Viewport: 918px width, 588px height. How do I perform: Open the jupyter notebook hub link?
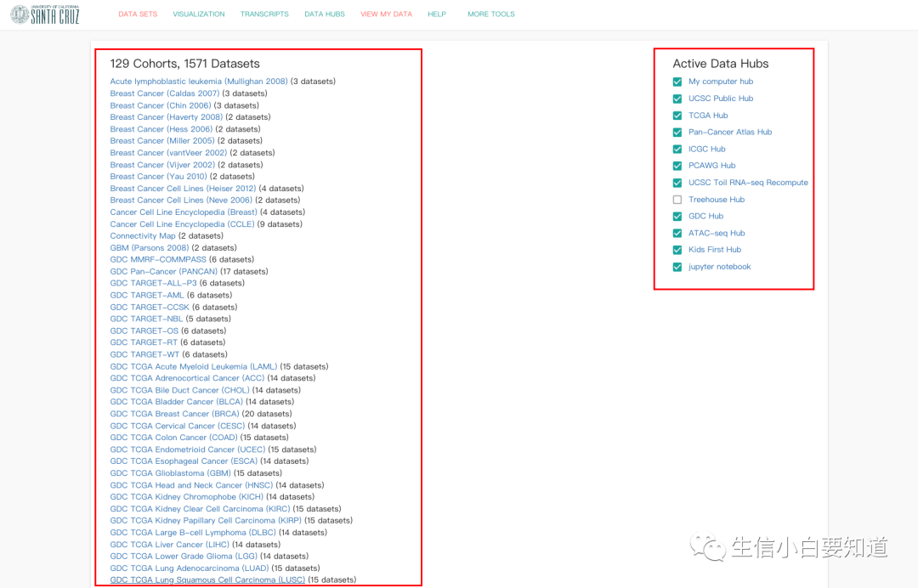pyautogui.click(x=720, y=266)
